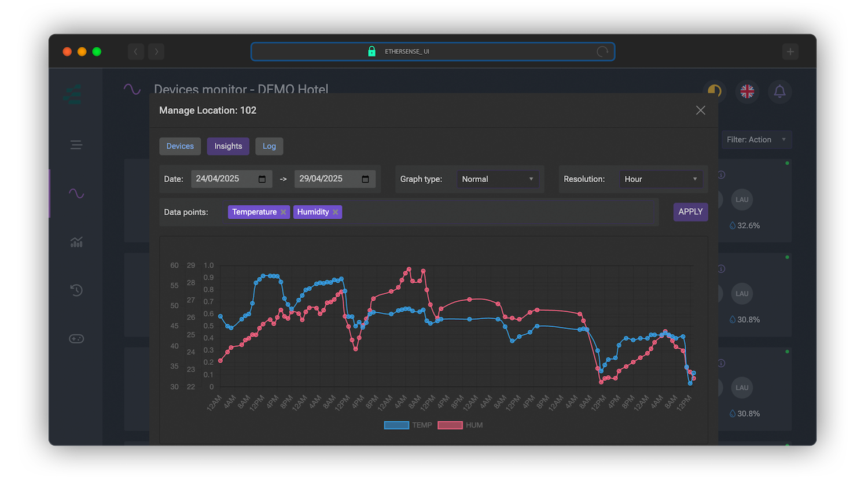Switch to the Insights tab
868x495 pixels.
coord(228,146)
